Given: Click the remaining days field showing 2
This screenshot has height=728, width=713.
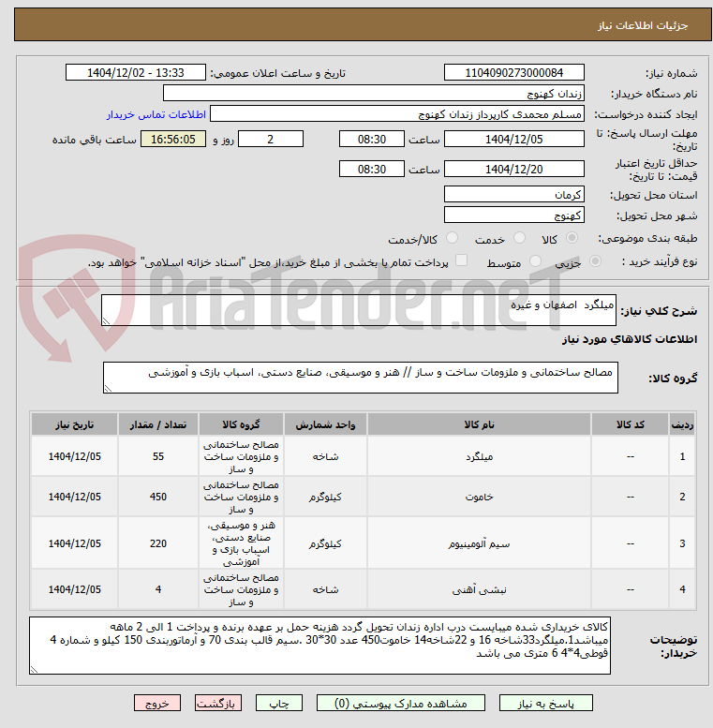Looking at the screenshot, I should pyautogui.click(x=271, y=139).
